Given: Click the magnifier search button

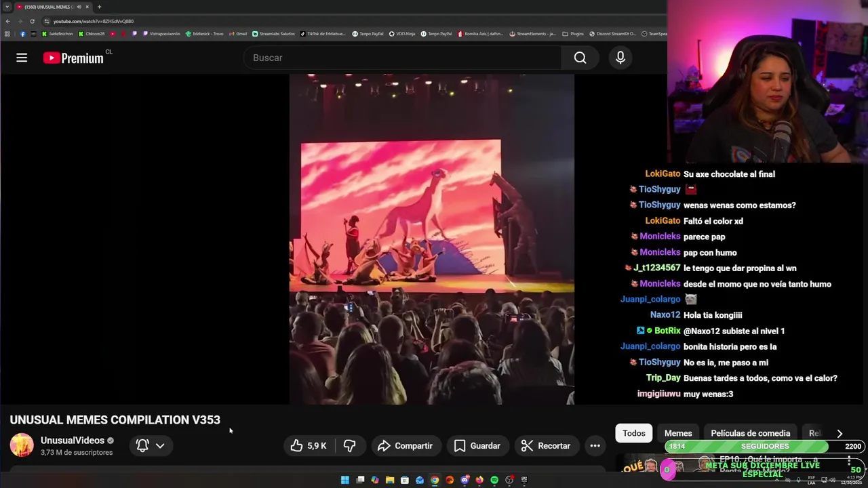Looking at the screenshot, I should click(x=580, y=58).
